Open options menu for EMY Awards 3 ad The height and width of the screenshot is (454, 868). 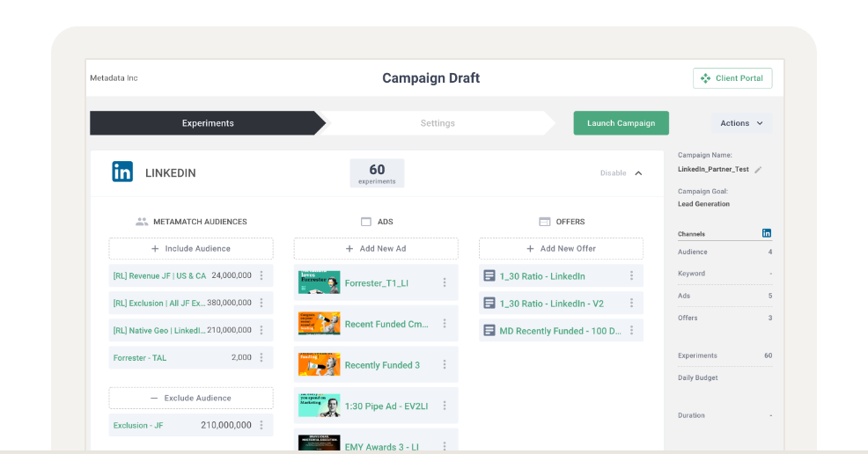(445, 446)
